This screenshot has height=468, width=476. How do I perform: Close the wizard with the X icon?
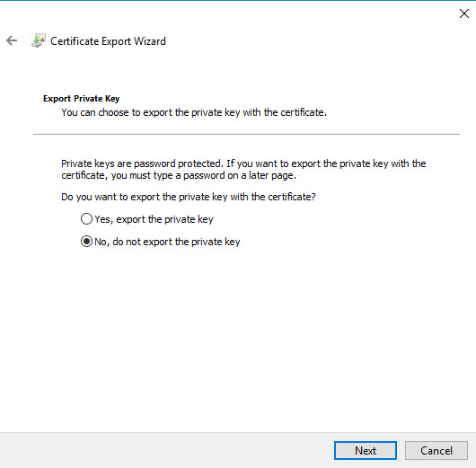click(x=464, y=13)
